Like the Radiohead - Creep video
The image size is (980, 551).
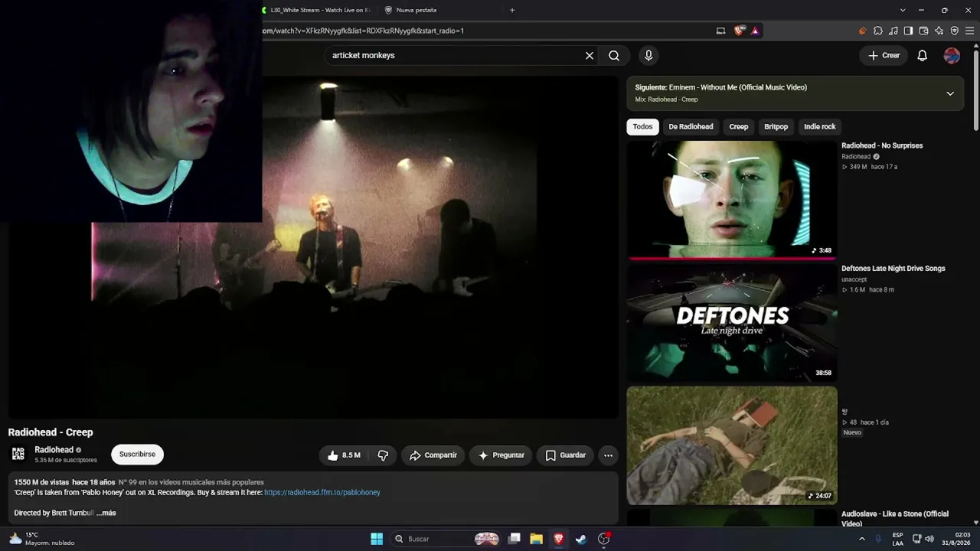344,455
